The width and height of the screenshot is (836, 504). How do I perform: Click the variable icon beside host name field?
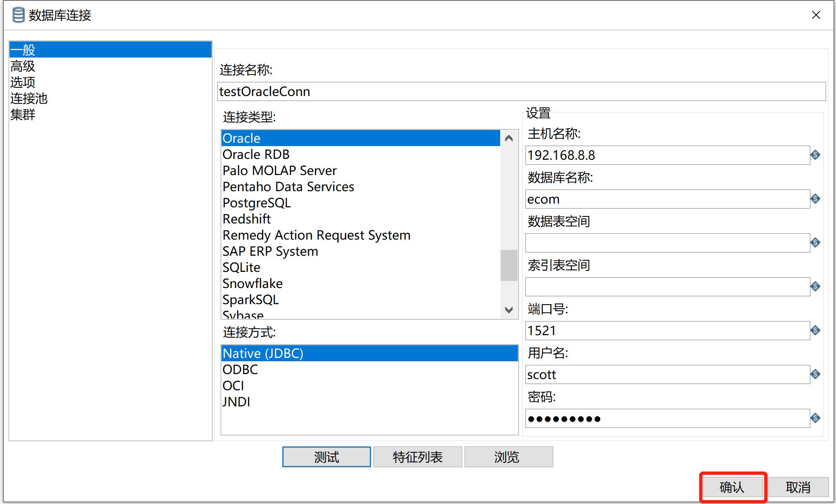(815, 155)
